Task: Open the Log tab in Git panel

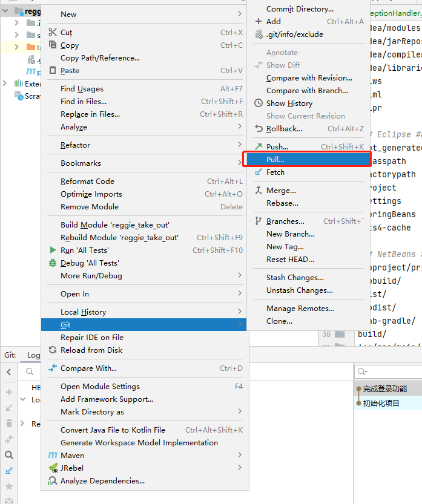Action: coord(33,355)
